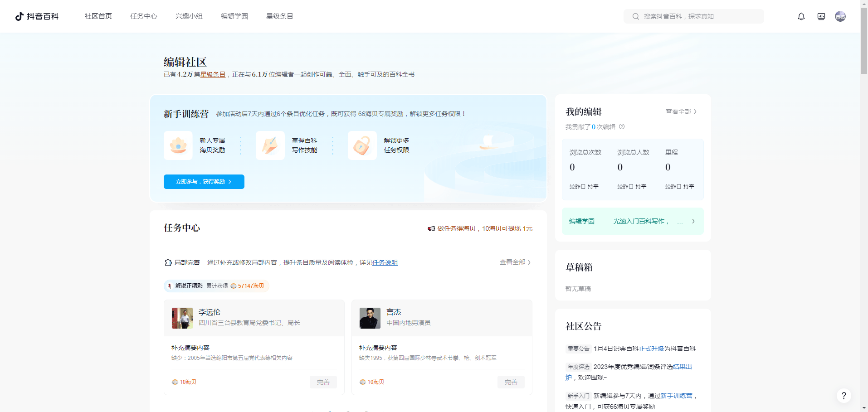Open the 任务说明 link
Viewport: 868px width, 412px height.
tap(384, 262)
